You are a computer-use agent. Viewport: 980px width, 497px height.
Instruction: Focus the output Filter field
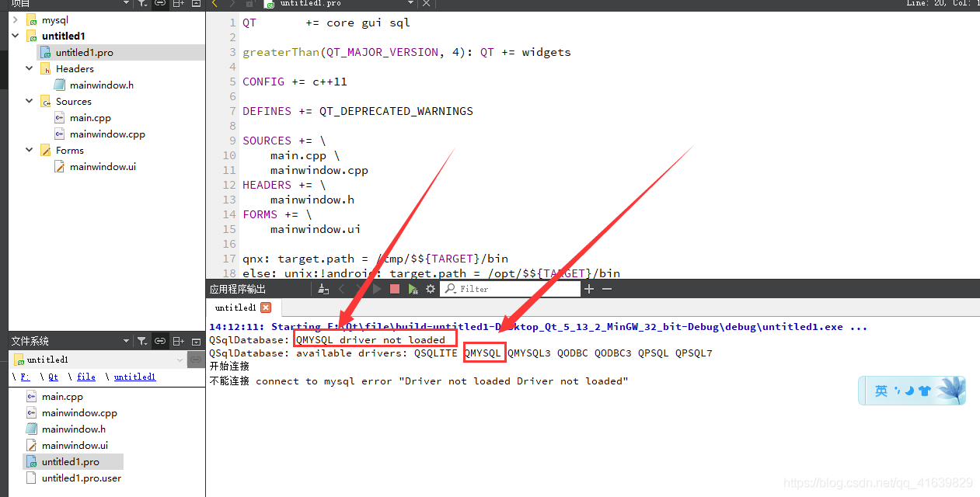[x=511, y=289]
